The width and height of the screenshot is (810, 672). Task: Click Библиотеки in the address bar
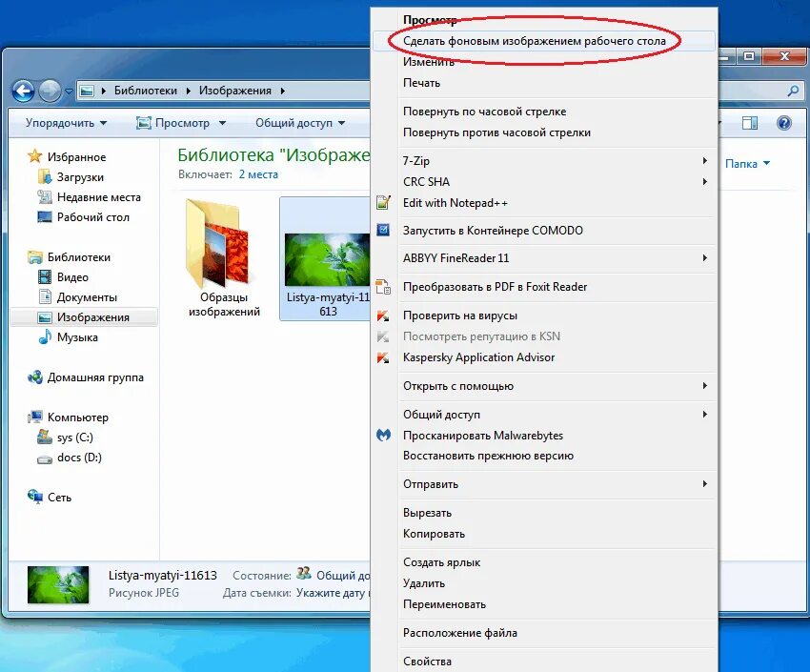pyautogui.click(x=146, y=91)
